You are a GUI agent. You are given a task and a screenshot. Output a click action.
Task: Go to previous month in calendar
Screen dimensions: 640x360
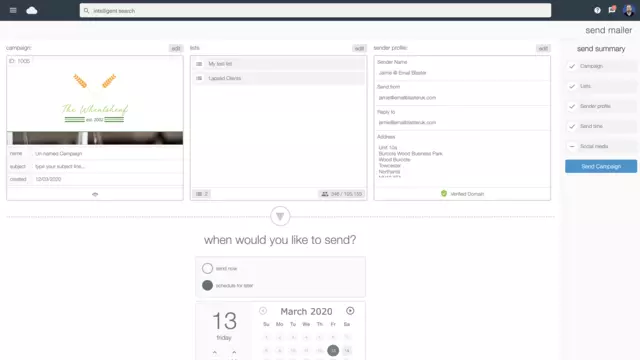coord(263,311)
